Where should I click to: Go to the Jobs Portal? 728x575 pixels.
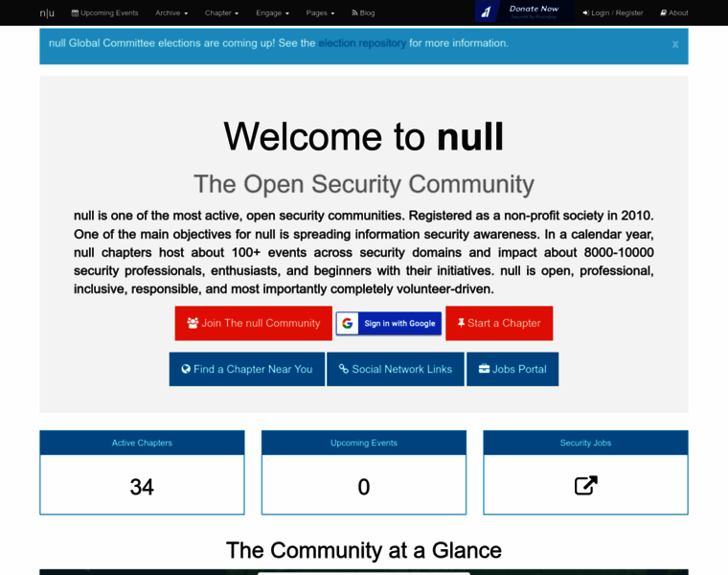coord(512,369)
